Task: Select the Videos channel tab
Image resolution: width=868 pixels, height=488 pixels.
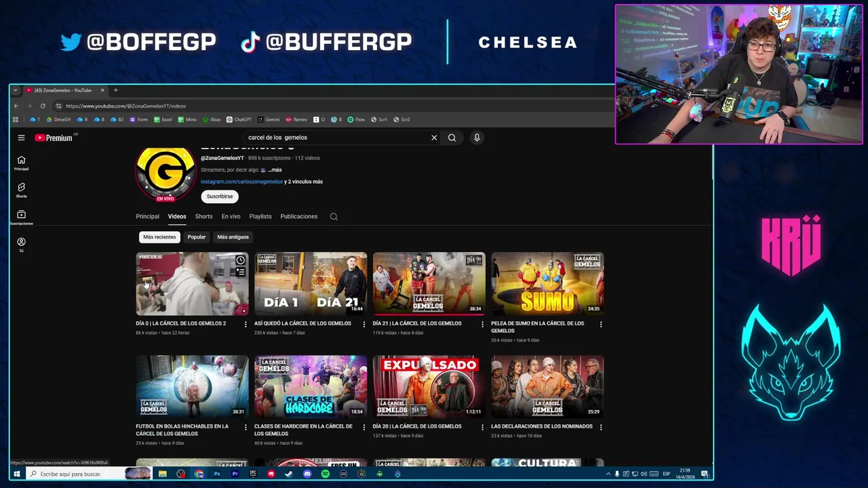Action: click(x=177, y=217)
